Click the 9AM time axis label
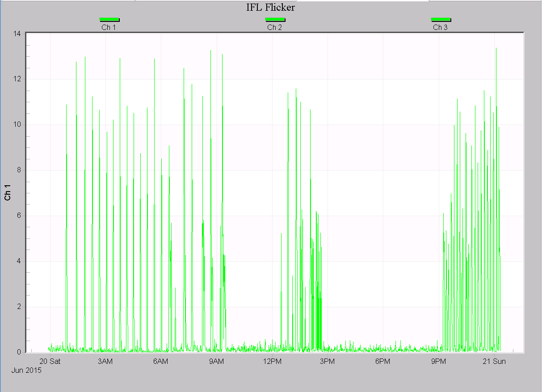The image size is (542, 392). pyautogui.click(x=216, y=361)
